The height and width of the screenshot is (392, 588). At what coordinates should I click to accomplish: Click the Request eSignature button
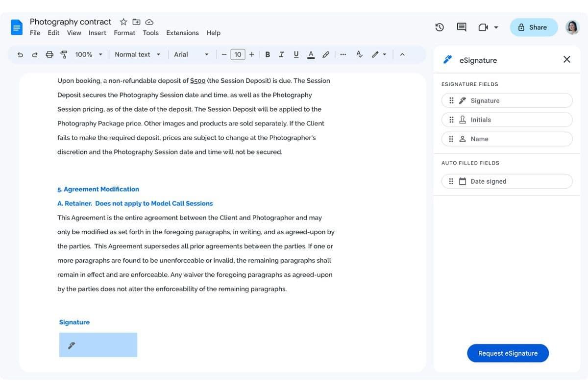coord(508,353)
